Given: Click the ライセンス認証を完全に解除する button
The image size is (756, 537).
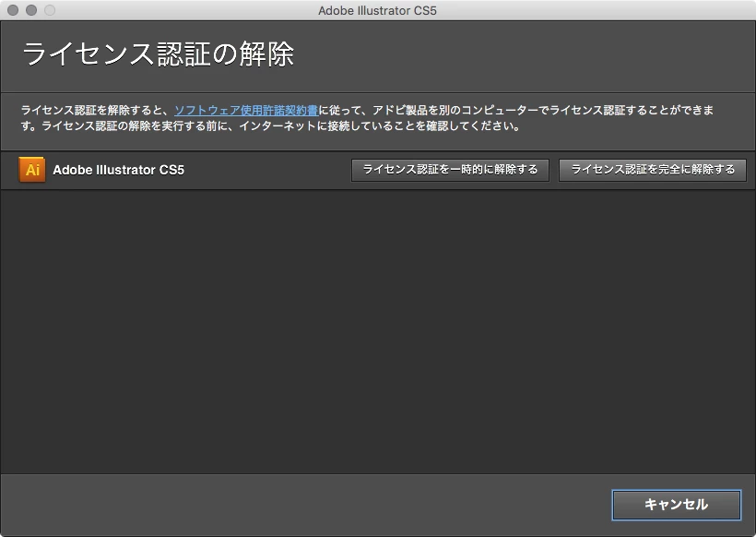Looking at the screenshot, I should [653, 170].
